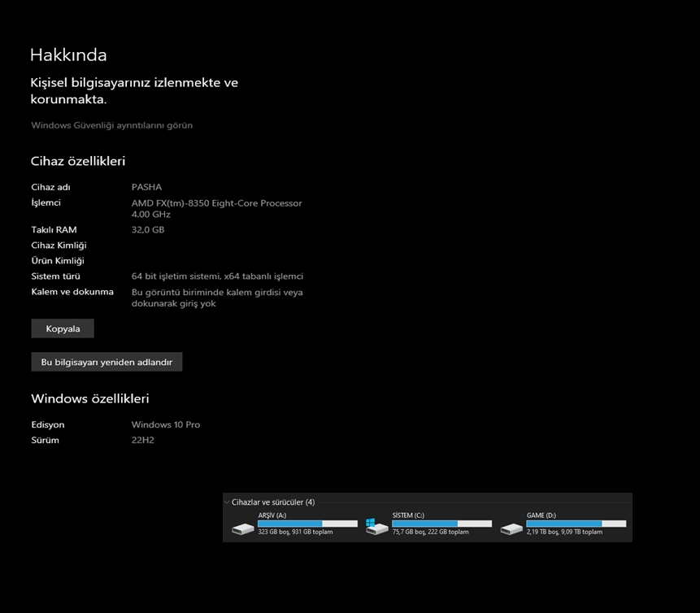Click the Ürün Kimliği label
Screen dimensions: 700x613
click(x=58, y=261)
